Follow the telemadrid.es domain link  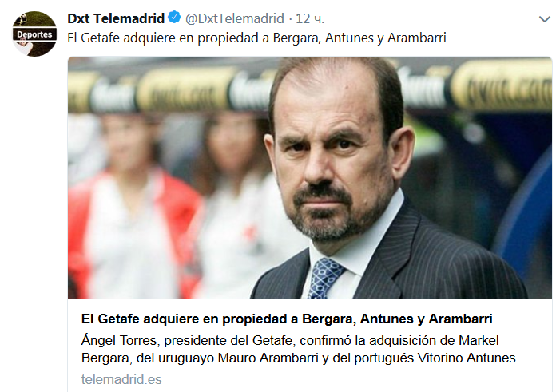[x=121, y=379]
